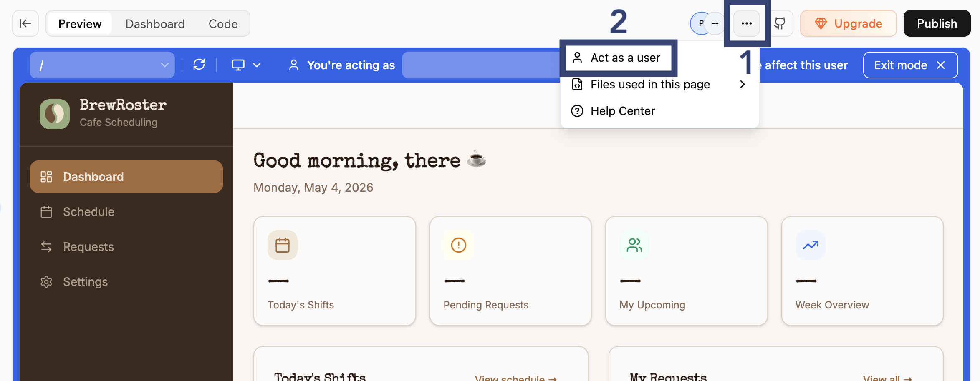The width and height of the screenshot is (980, 381).
Task: Collapse the side panel with arrow icon
Action: (x=25, y=23)
